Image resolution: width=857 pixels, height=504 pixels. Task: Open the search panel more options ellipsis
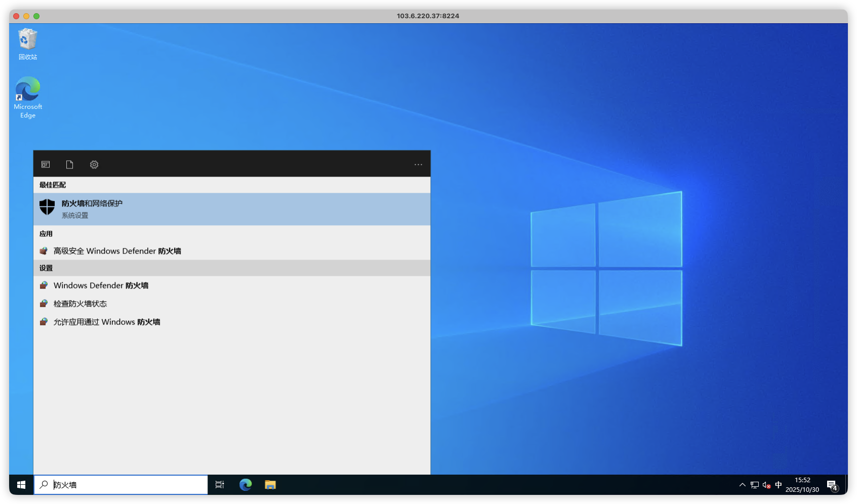[418, 164]
